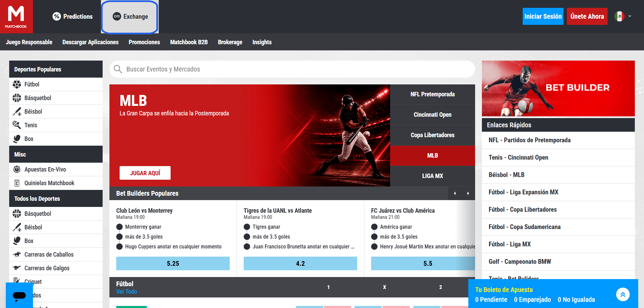Open Apuestas En-Vivo clock icon

click(x=17, y=169)
